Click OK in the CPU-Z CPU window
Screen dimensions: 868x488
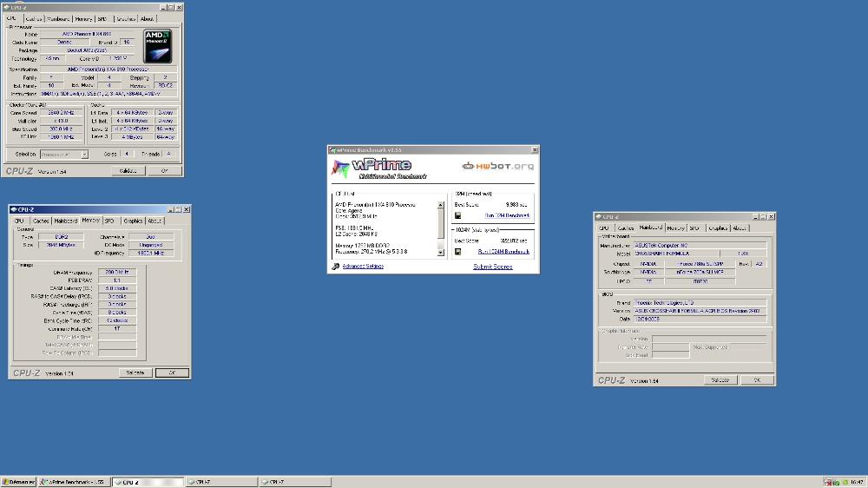(164, 171)
